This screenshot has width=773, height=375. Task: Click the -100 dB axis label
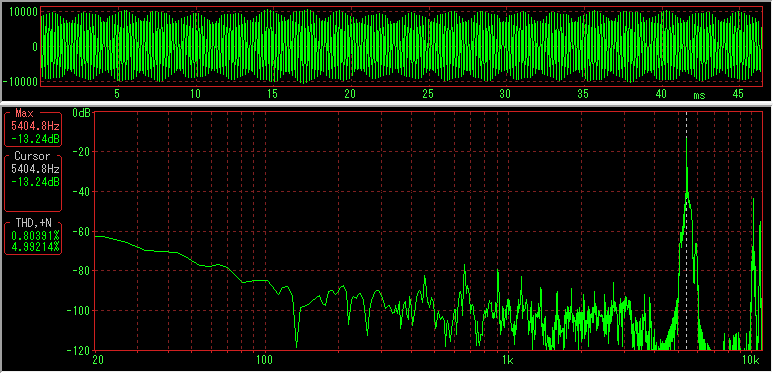click(x=79, y=310)
